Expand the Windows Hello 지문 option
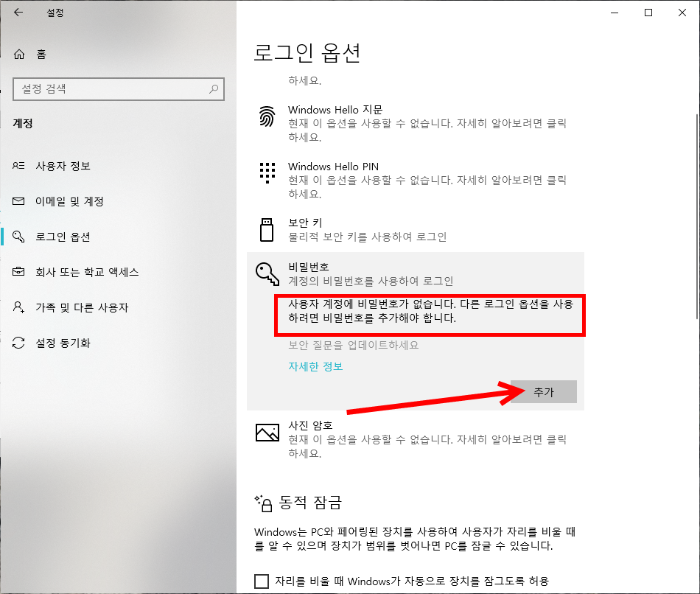This screenshot has height=594, width=700. pyautogui.click(x=415, y=123)
